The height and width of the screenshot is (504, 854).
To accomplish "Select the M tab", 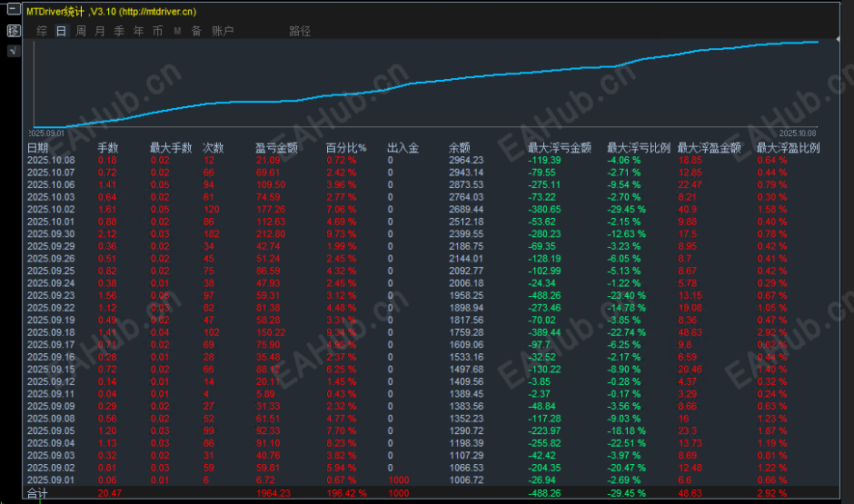I will (x=177, y=31).
